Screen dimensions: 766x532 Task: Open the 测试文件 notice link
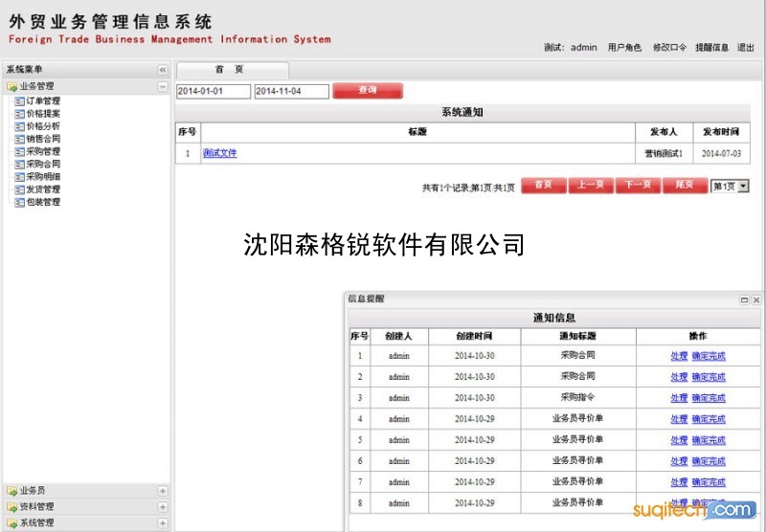tap(220, 153)
